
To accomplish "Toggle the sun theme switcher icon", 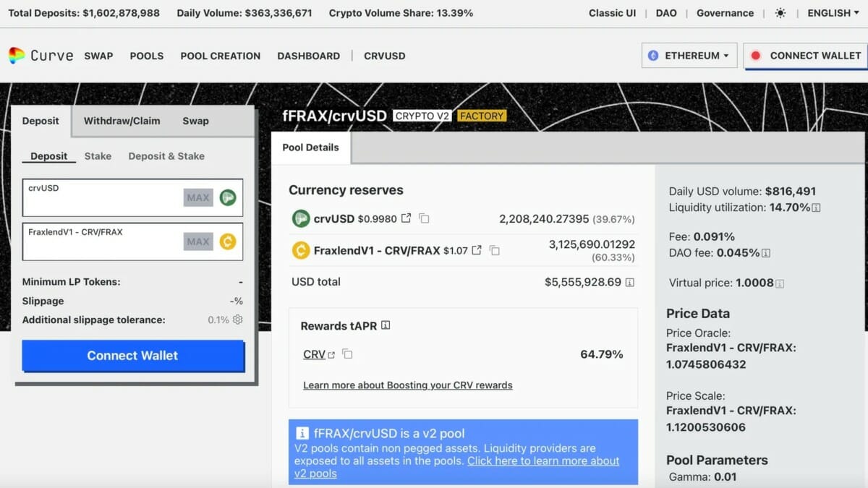I will click(x=780, y=13).
